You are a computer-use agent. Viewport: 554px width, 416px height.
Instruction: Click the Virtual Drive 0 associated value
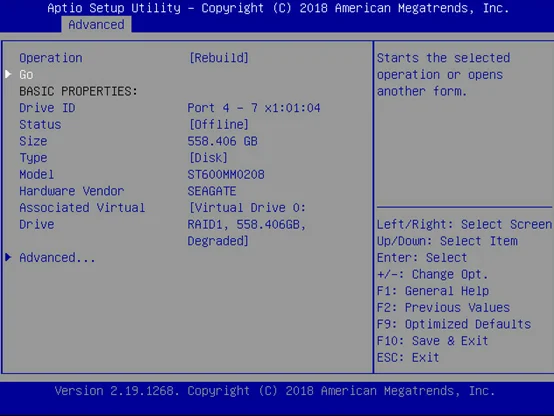pos(247,224)
